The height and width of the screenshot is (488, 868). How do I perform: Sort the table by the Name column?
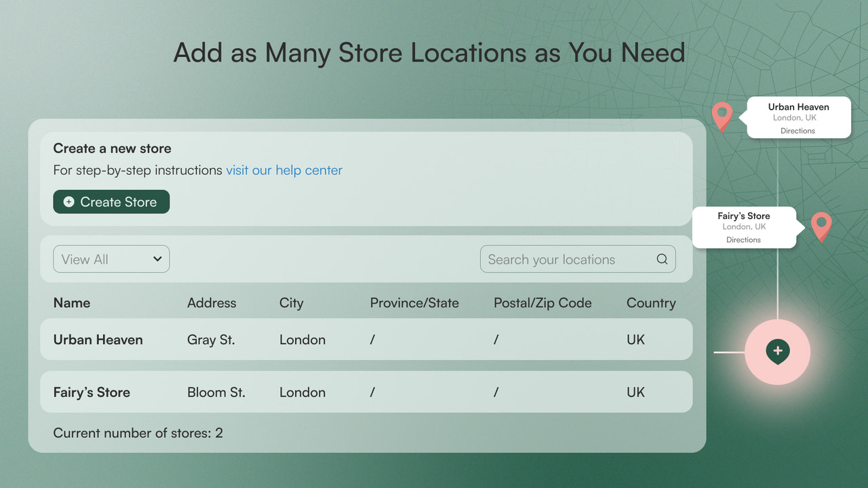pyautogui.click(x=71, y=303)
